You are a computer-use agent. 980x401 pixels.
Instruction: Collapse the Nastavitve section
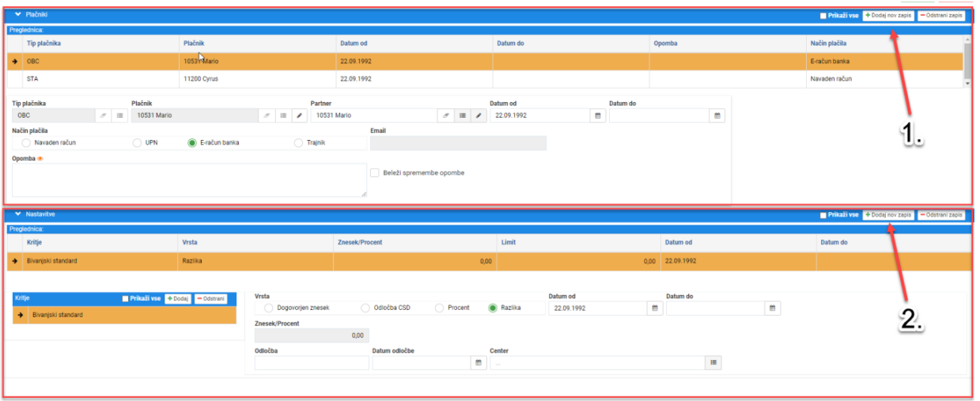[x=17, y=214]
